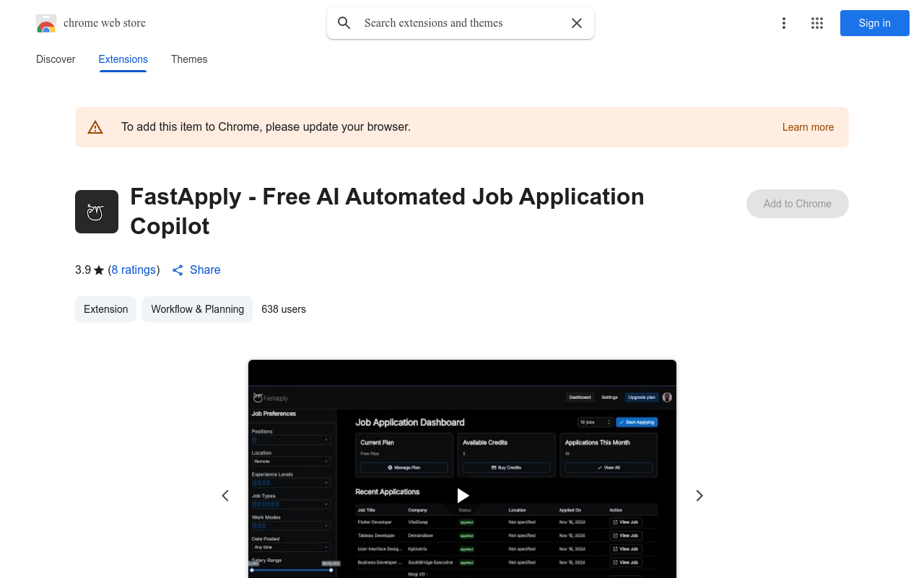Viewport: 924px width, 578px height.
Task: Click the share icon next to Share
Action: click(178, 270)
